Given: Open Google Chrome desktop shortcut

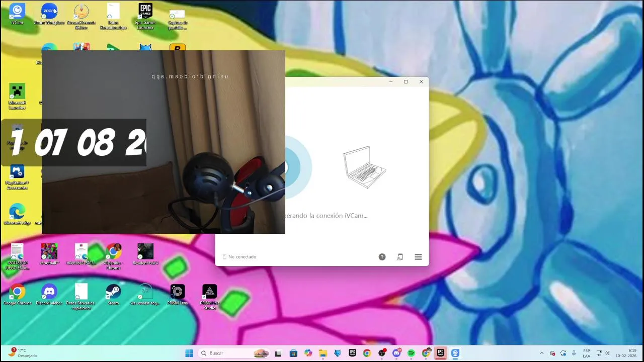Looking at the screenshot, I should tap(17, 295).
